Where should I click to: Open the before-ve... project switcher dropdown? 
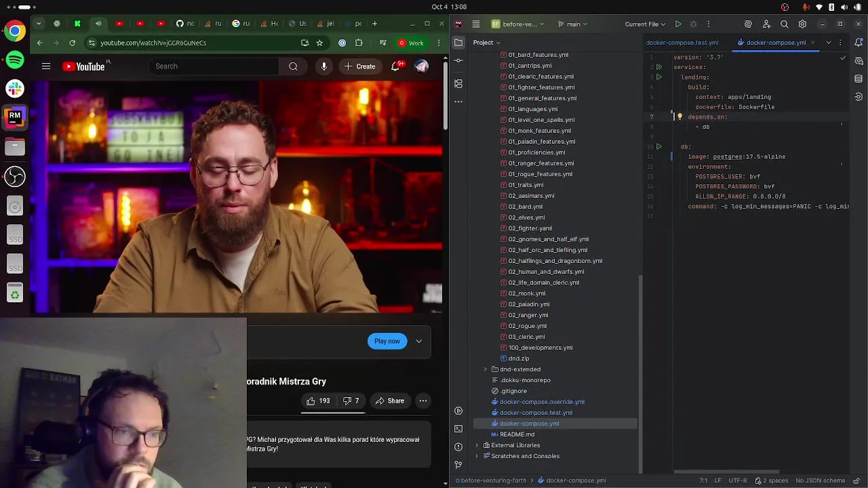click(x=518, y=24)
